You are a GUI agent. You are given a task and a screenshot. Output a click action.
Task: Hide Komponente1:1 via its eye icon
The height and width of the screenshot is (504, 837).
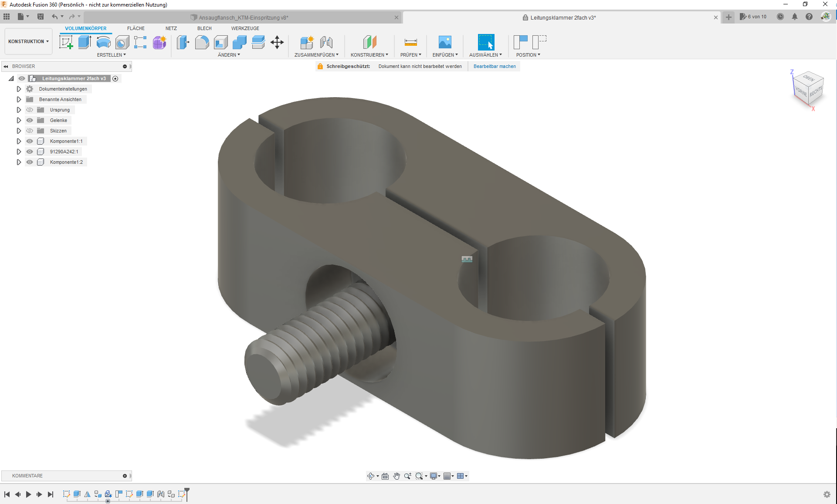[30, 141]
